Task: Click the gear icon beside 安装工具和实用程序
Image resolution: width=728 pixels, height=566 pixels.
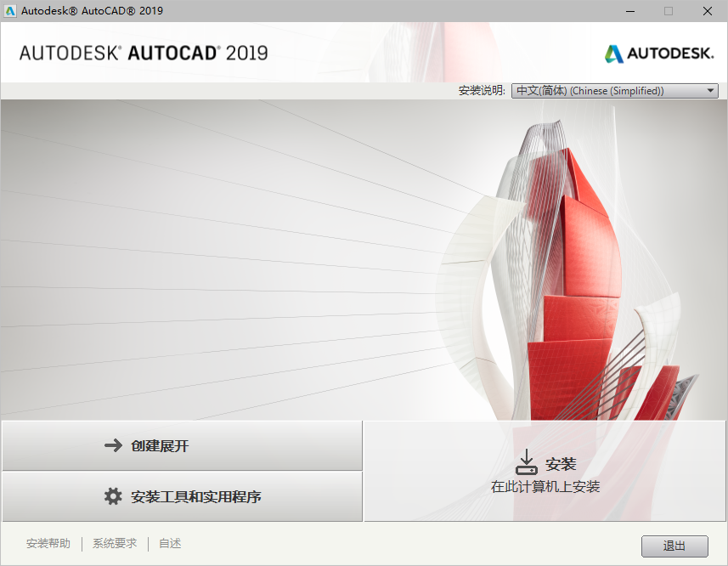Action: (111, 496)
